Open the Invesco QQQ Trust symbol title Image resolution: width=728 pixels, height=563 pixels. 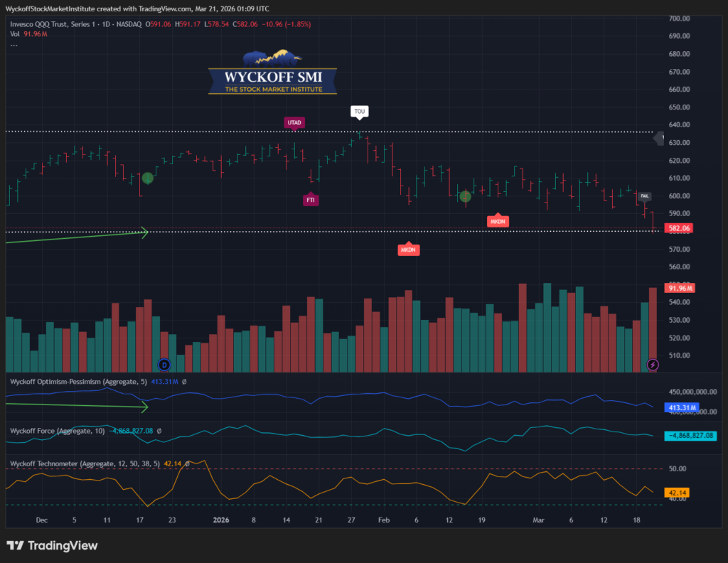coord(43,24)
